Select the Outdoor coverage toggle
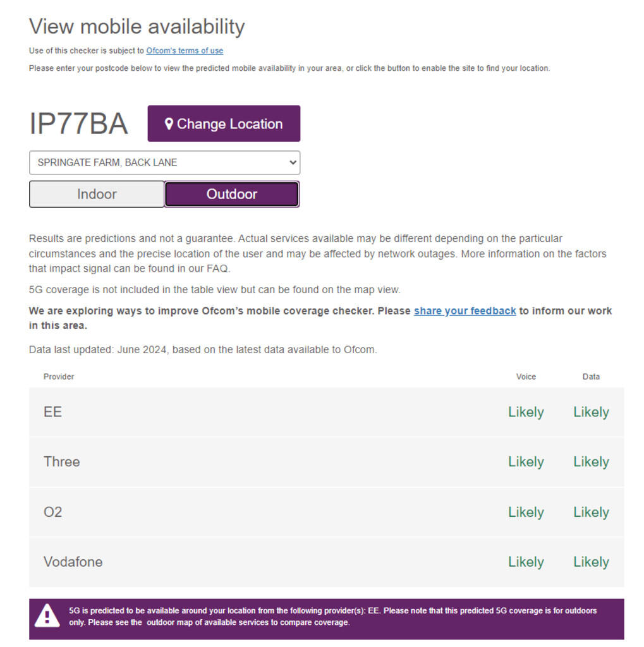Viewport: 644px width, 647px height. 231,194
